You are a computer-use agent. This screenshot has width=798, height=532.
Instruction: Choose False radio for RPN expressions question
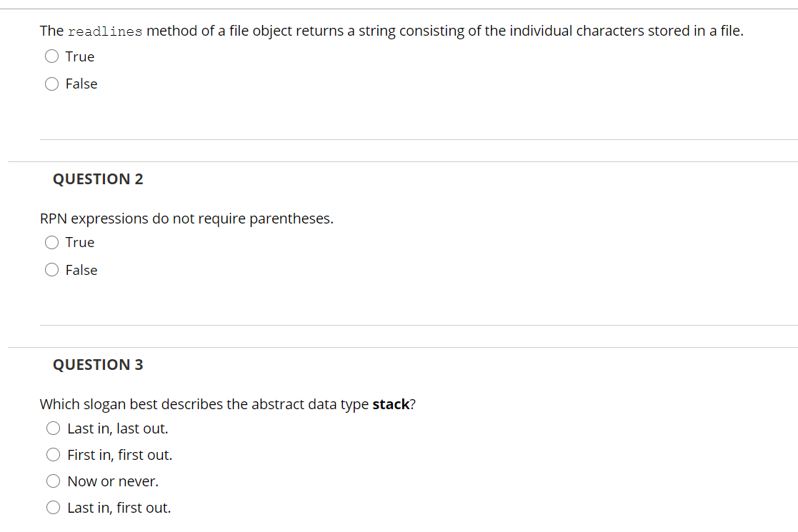(x=51, y=269)
